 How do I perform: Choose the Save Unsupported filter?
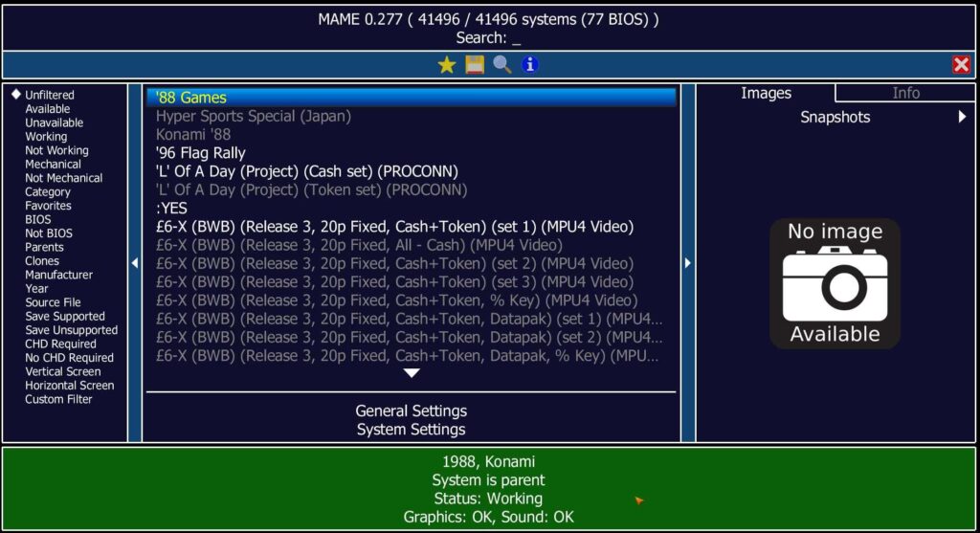pyautogui.click(x=71, y=330)
